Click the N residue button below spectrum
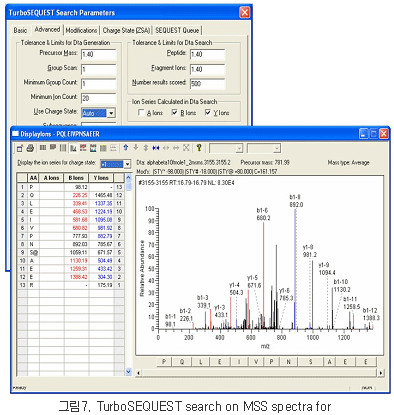Viewport: 394px width, 415px height. coord(288,362)
